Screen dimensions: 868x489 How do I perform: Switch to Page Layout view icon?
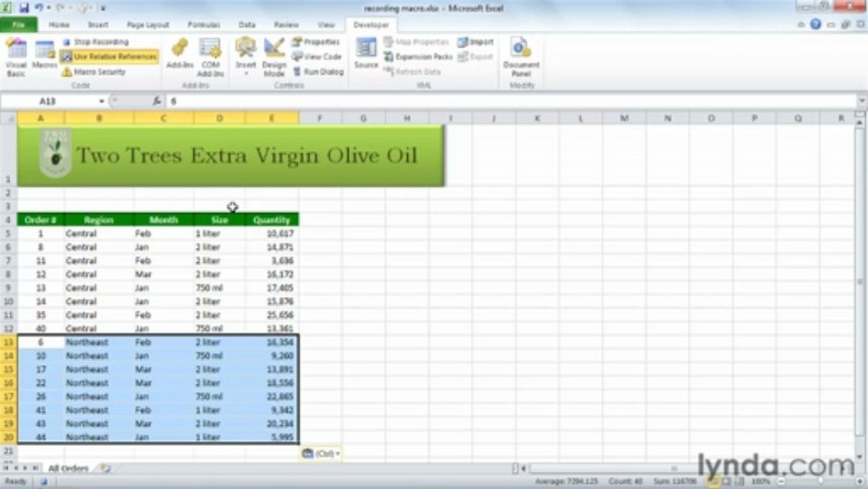click(726, 482)
